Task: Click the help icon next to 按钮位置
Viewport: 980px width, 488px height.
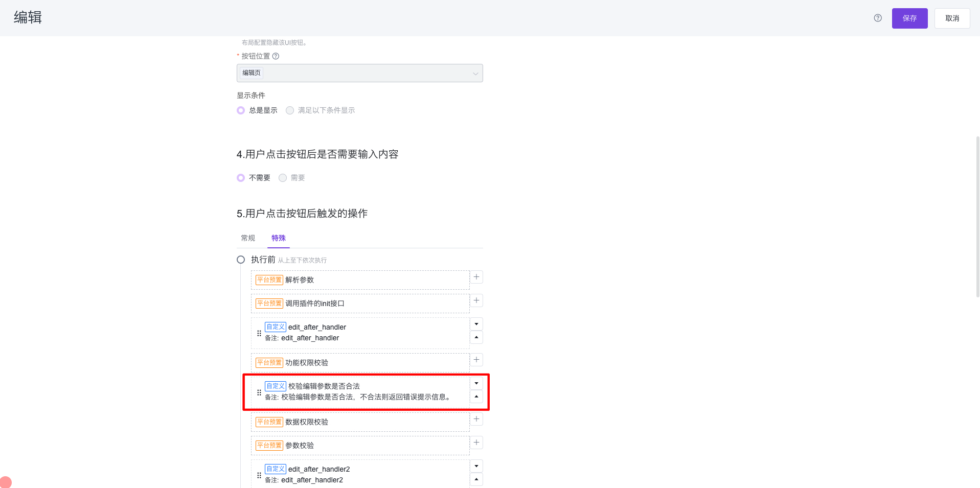Action: [276, 56]
